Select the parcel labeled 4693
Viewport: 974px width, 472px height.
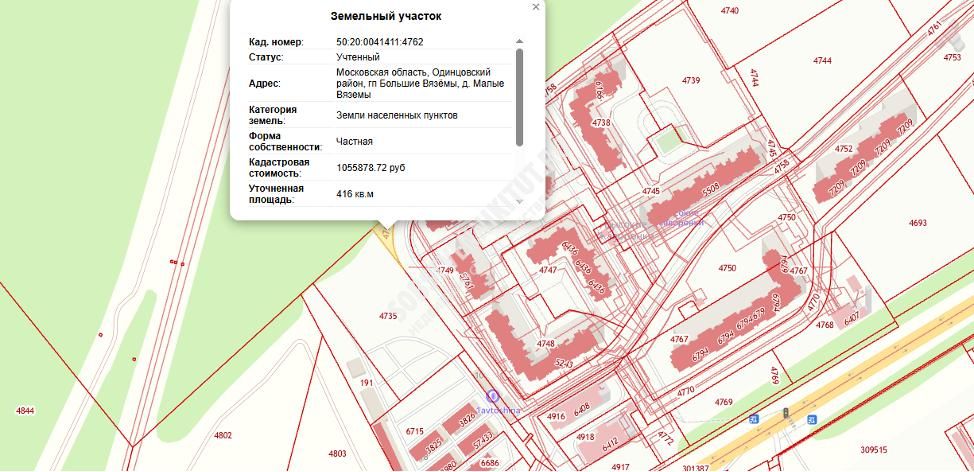point(917,223)
